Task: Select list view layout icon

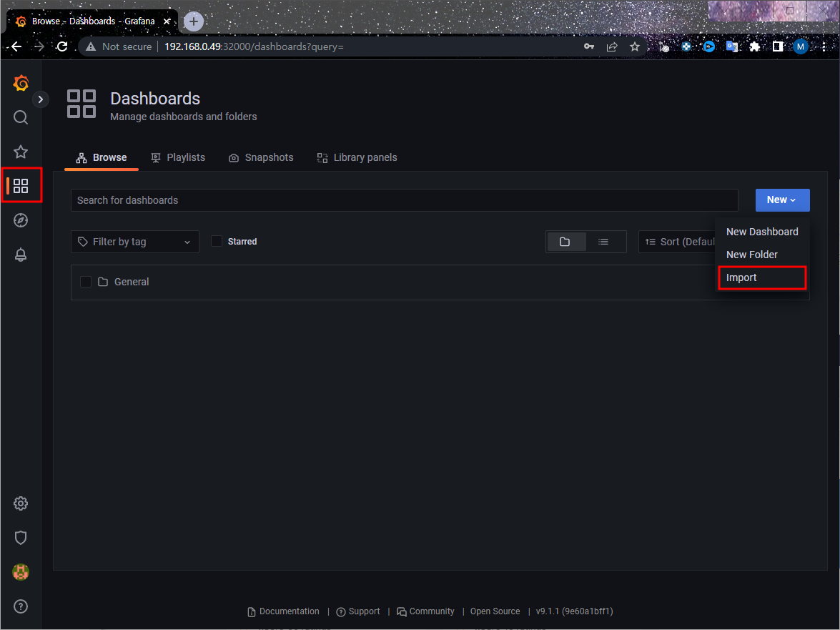Action: click(x=604, y=242)
